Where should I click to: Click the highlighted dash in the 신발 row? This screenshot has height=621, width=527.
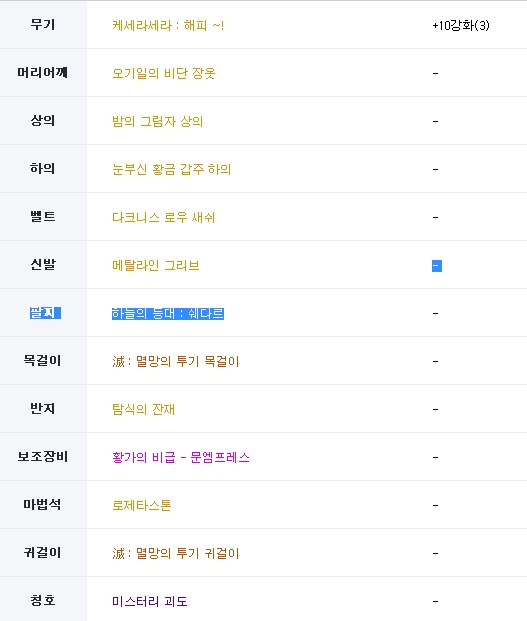click(x=437, y=266)
